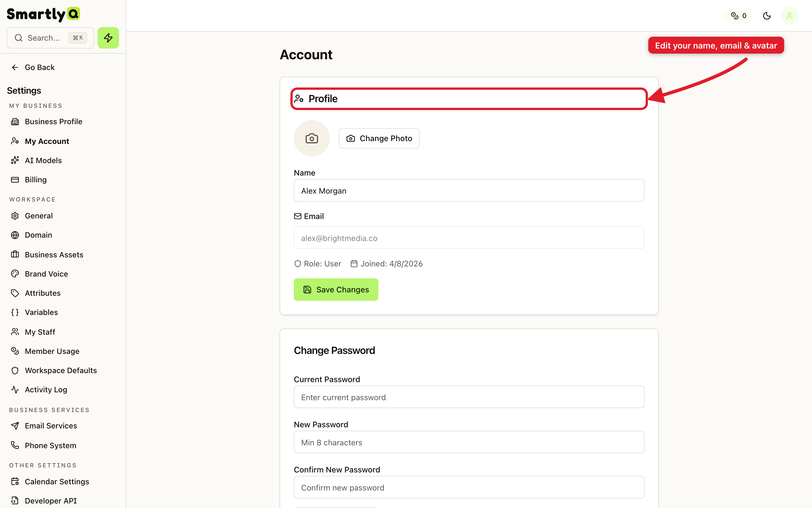
Task: Click the green lightning bolt quick action button
Action: click(108, 38)
